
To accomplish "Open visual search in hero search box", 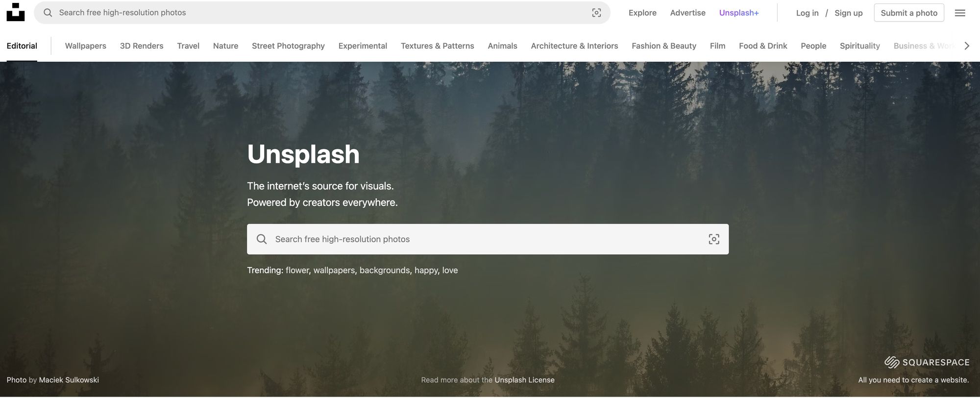I will click(x=714, y=239).
